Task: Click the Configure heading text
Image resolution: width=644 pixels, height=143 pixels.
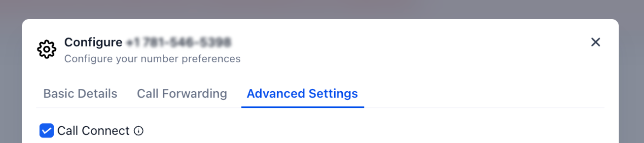Action: 93,42
